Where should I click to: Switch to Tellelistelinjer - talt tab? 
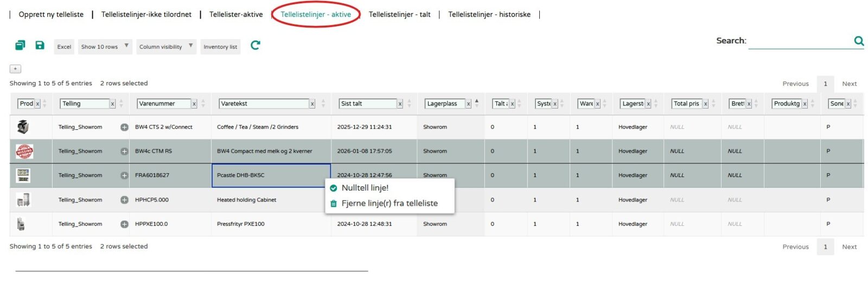399,15
